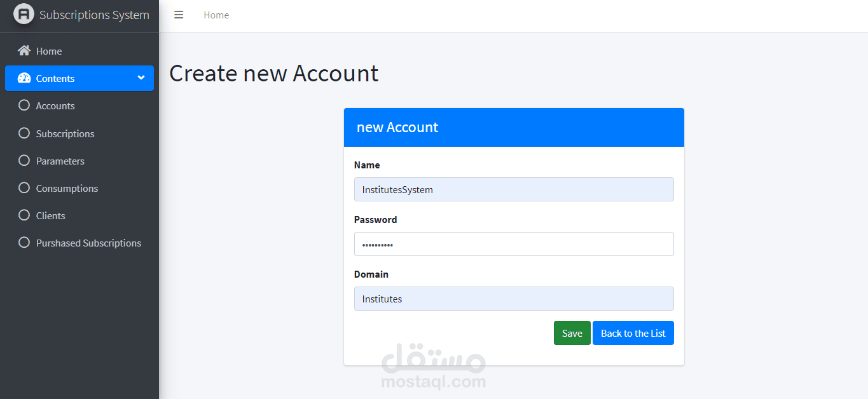Open the Clients sidebar item
Viewport: 868px width, 399px height.
[x=50, y=215]
